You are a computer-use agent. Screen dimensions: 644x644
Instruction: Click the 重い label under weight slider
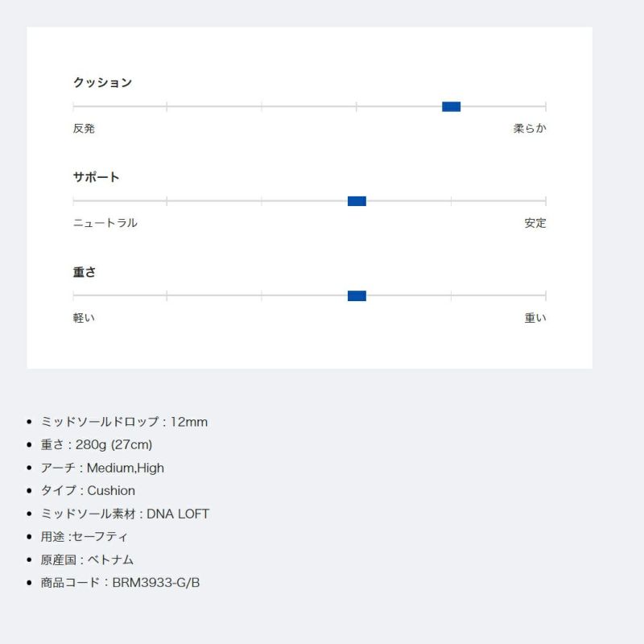point(535,318)
